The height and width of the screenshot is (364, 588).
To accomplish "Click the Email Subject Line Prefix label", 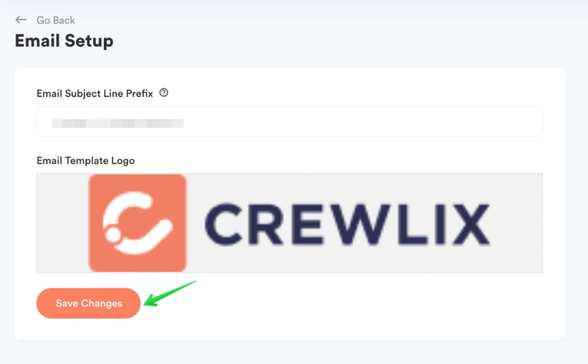I will (95, 94).
